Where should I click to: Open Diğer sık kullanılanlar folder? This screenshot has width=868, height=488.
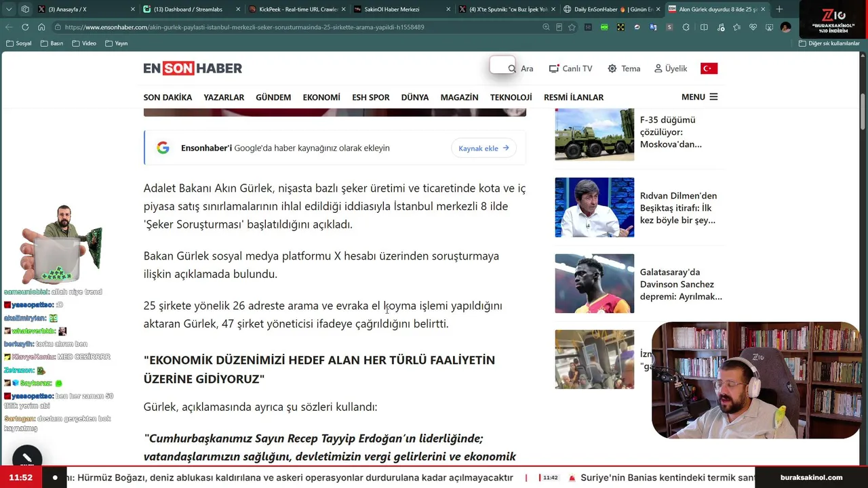pos(829,43)
